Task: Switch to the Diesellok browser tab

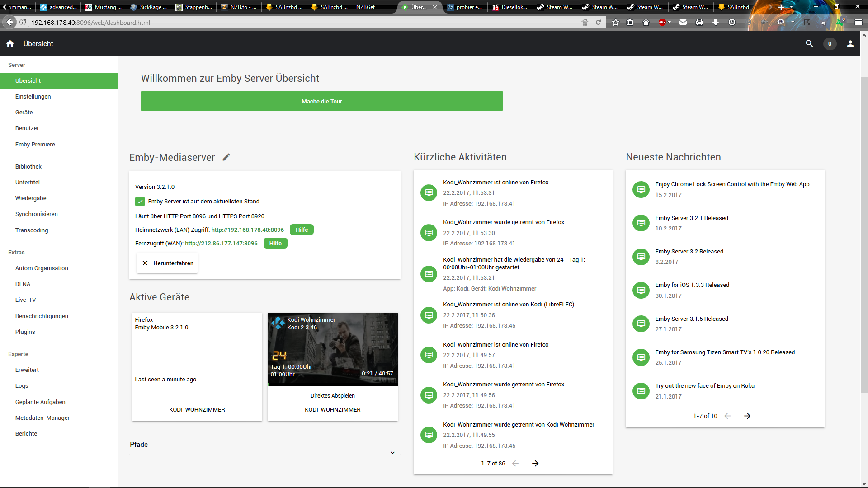Action: click(x=510, y=7)
